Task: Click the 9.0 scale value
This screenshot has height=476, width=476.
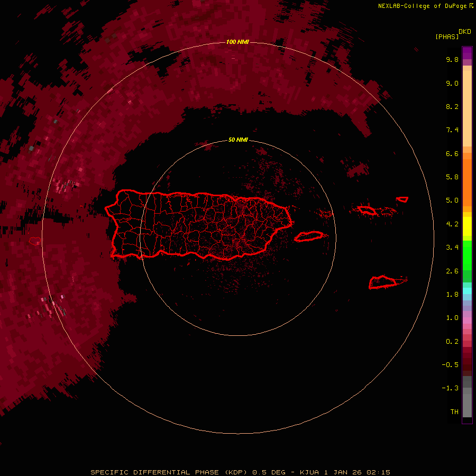Action: tap(452, 83)
